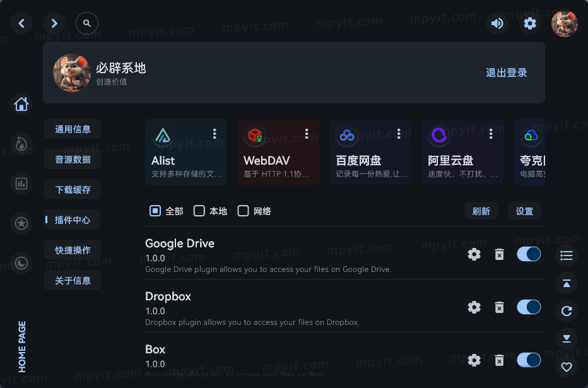Screen dimensions: 588x388
Task: Open the search magnifier button
Action: pyautogui.click(x=87, y=23)
